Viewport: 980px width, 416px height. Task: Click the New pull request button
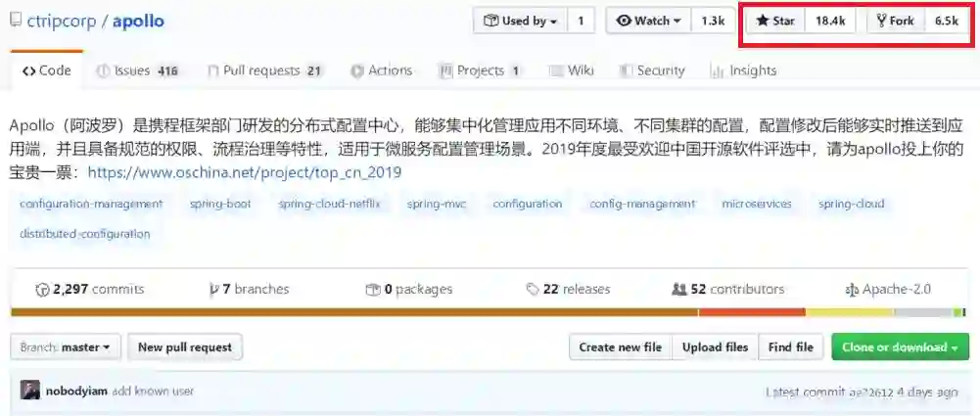(x=185, y=347)
